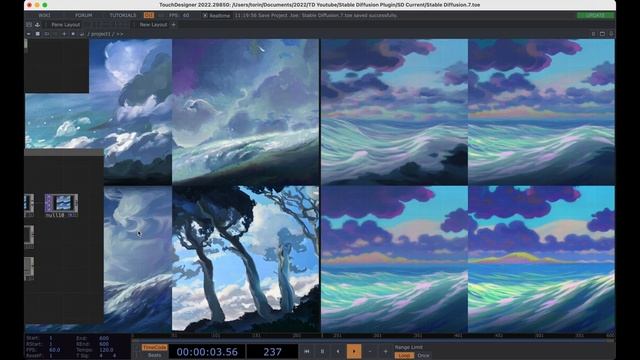
Task: Click the orange play forward button
Action: click(x=354, y=351)
